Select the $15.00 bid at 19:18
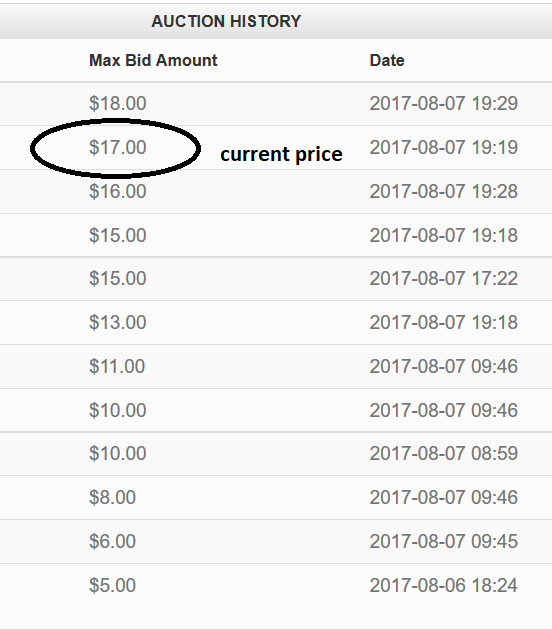 click(x=117, y=235)
